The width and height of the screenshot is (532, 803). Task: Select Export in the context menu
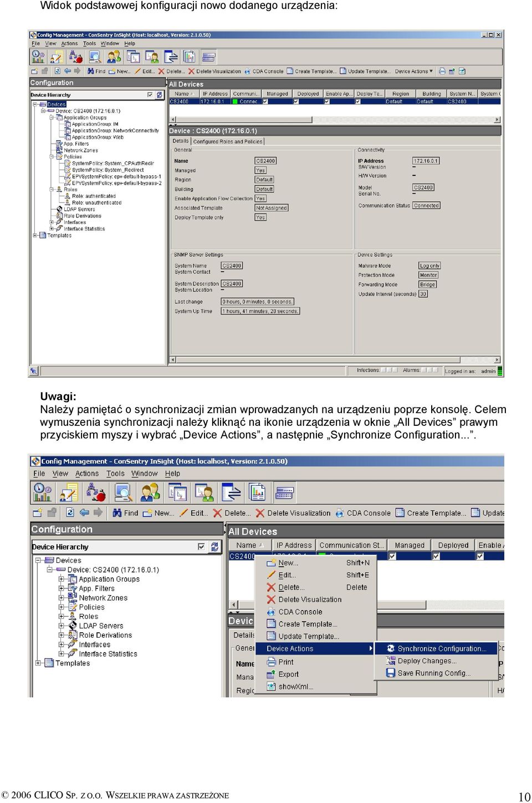point(315,674)
